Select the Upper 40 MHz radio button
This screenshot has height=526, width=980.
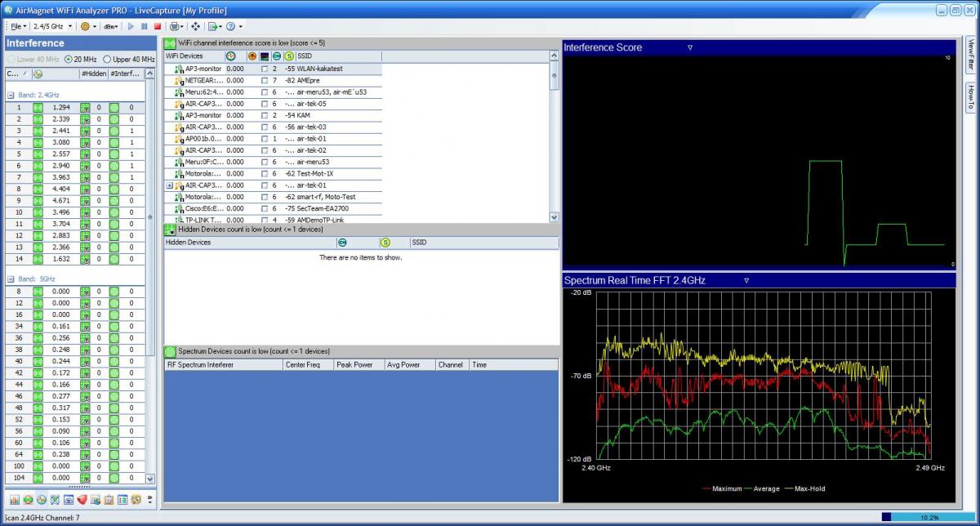tap(107, 60)
